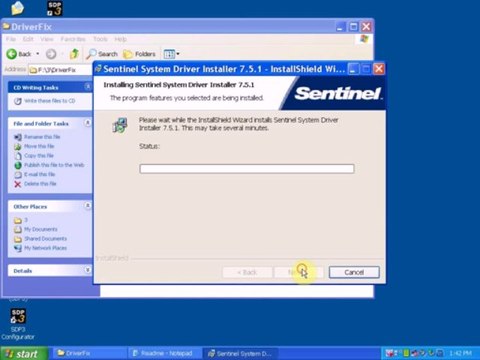Open Back history dropdown arrow in DriverFix
The width and height of the screenshot is (480, 360).
coord(38,54)
